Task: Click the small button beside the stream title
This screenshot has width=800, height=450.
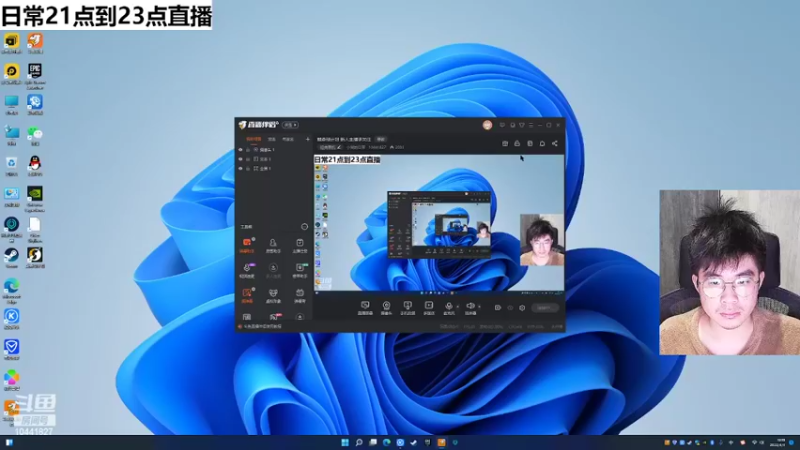Action: pyautogui.click(x=381, y=139)
